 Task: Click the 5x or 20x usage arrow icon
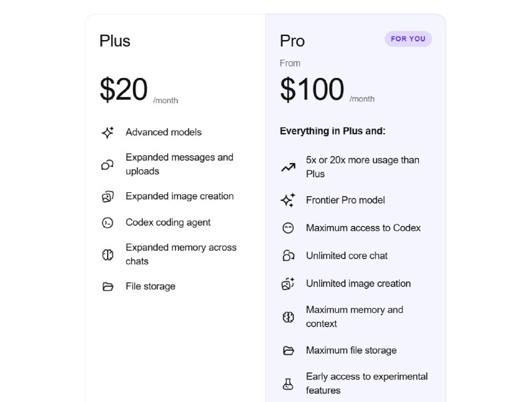[x=287, y=167]
